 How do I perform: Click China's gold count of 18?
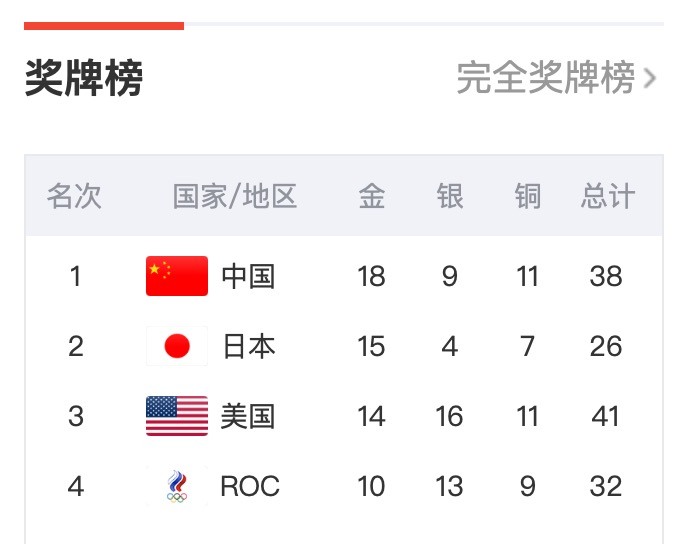(x=371, y=276)
